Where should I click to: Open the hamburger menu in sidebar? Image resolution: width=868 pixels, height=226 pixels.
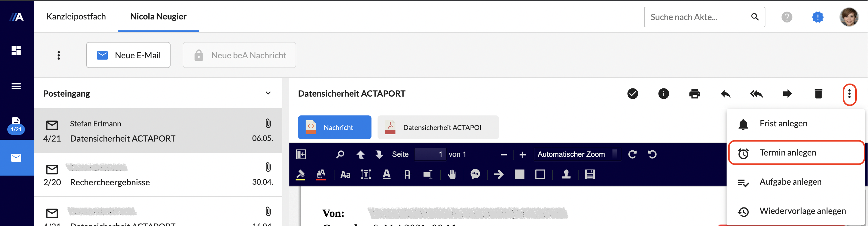pyautogui.click(x=16, y=86)
